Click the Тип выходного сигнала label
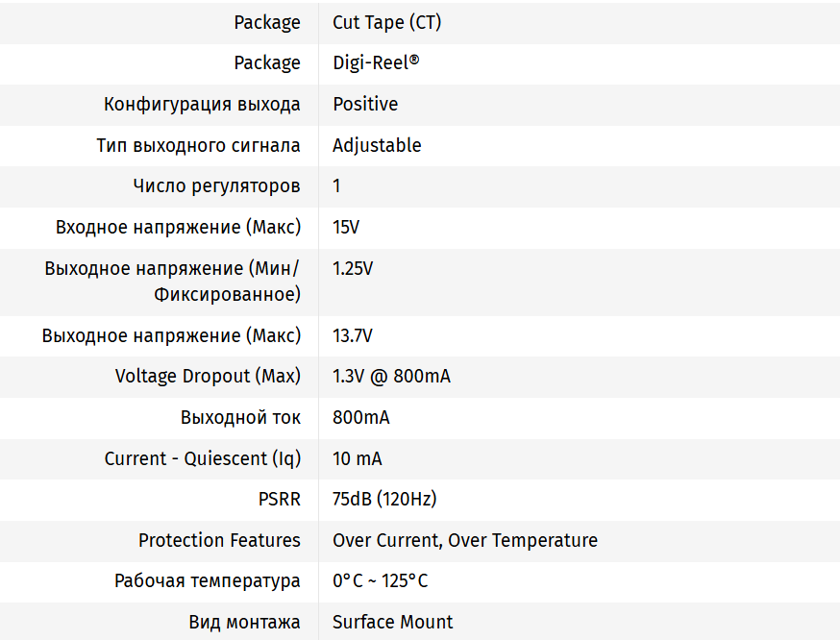Viewport: 840px width, 640px height. (198, 145)
